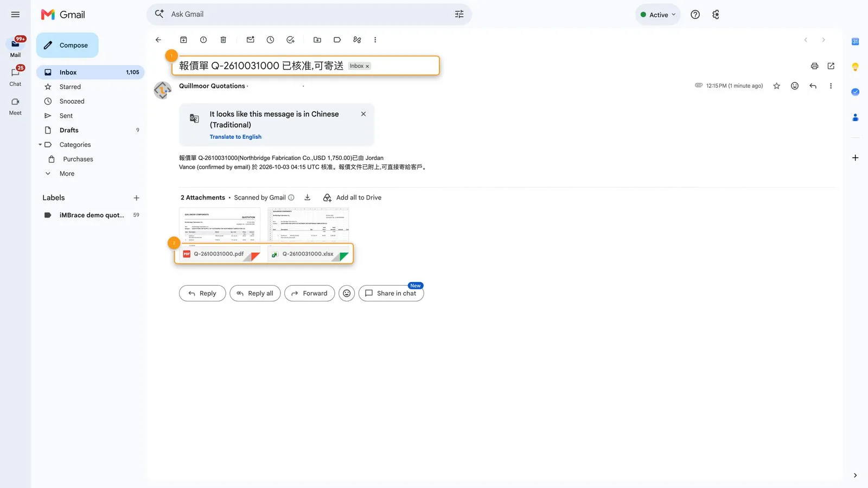868x488 pixels.
Task: Open more toolbar options three dots
Action: point(375,40)
